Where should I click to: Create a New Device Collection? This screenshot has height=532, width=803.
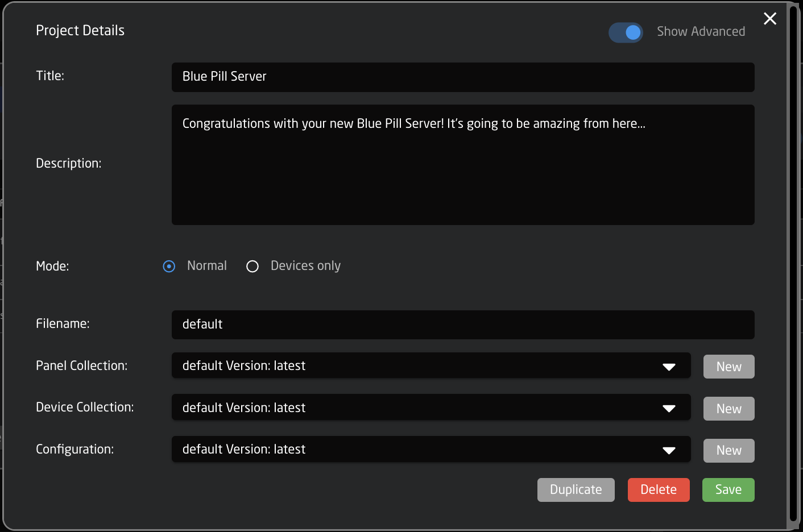click(729, 409)
